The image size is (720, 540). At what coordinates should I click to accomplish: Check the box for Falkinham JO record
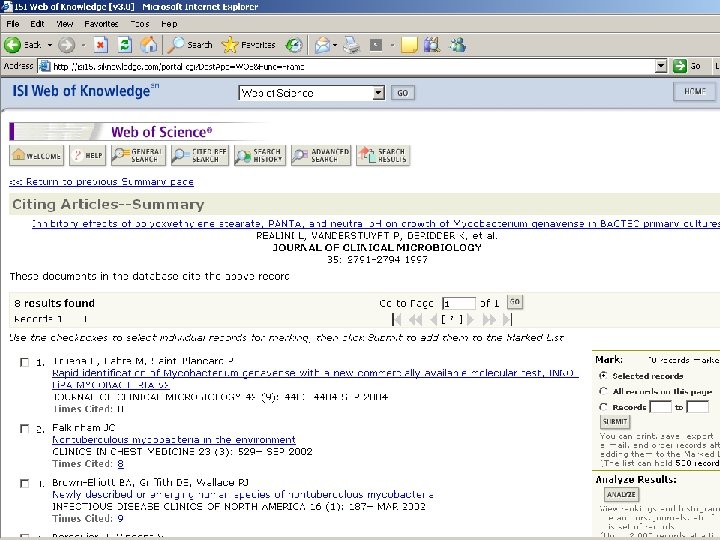(x=24, y=428)
